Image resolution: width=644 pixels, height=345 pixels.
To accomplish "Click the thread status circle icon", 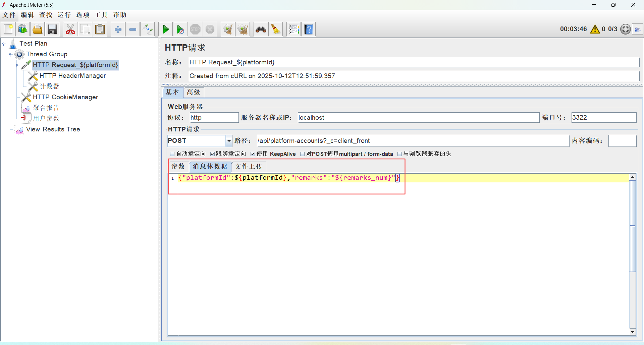I will 625,29.
